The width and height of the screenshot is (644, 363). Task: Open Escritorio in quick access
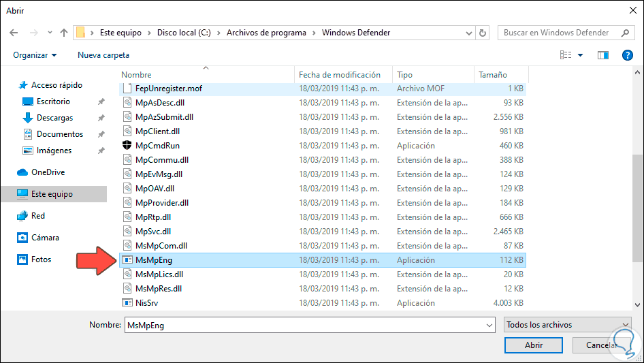coord(53,101)
